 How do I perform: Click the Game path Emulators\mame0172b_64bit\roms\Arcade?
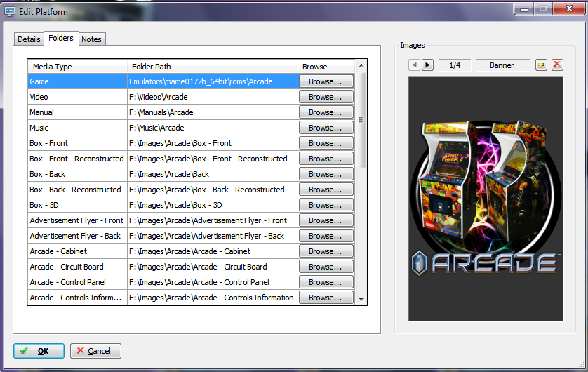(x=201, y=81)
